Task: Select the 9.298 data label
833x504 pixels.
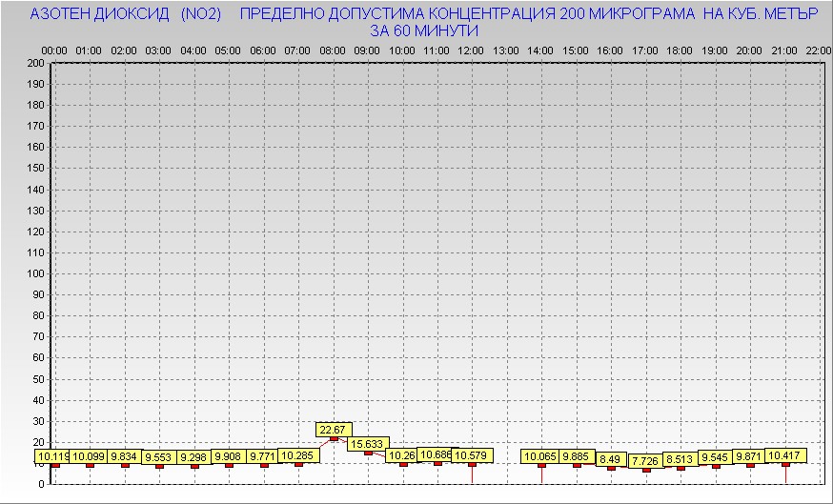Action: tap(193, 457)
